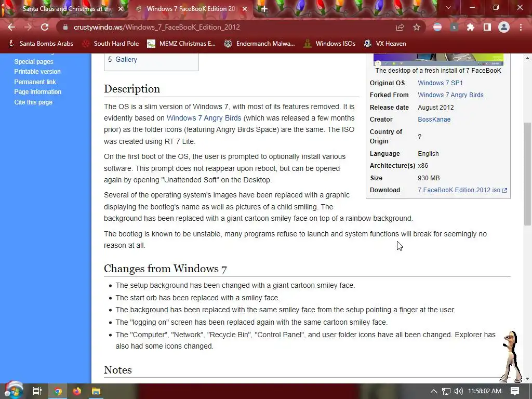Image resolution: width=532 pixels, height=399 pixels.
Task: Click the scrollbar up arrow
Action: tap(527, 58)
